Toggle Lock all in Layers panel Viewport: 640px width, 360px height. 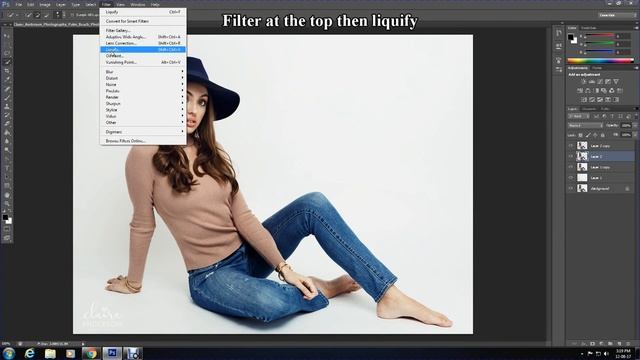602,135
